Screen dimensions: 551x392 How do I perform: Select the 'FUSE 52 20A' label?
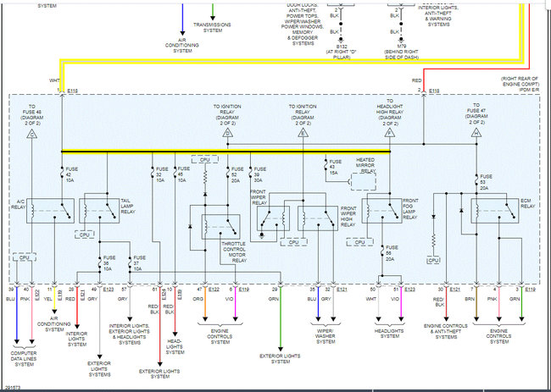[x=237, y=174]
